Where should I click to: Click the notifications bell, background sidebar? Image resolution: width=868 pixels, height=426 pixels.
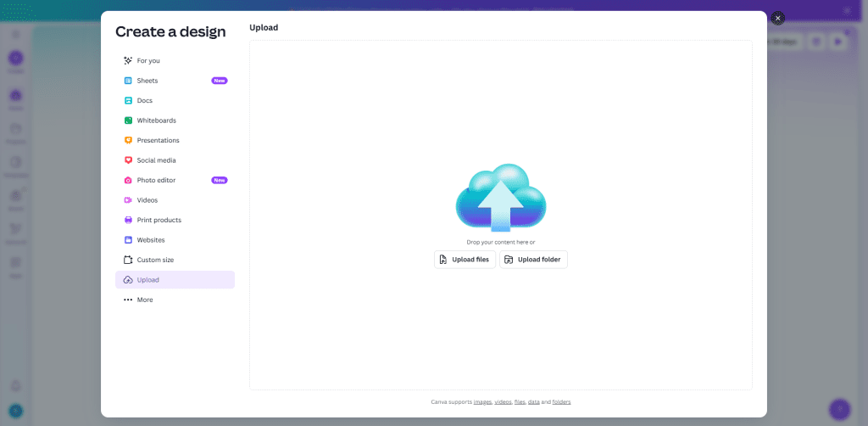click(x=16, y=386)
